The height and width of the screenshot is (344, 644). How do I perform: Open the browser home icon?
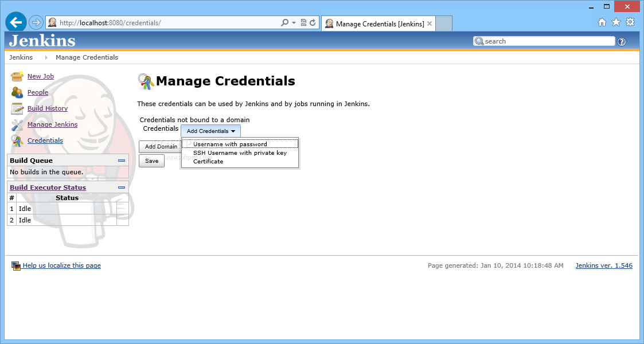pyautogui.click(x=602, y=22)
